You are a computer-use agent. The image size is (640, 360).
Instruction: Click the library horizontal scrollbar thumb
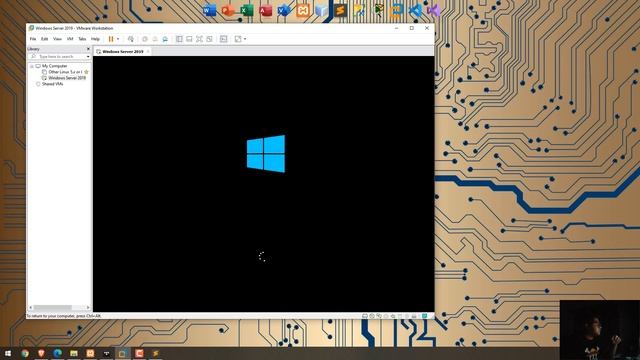click(53, 307)
